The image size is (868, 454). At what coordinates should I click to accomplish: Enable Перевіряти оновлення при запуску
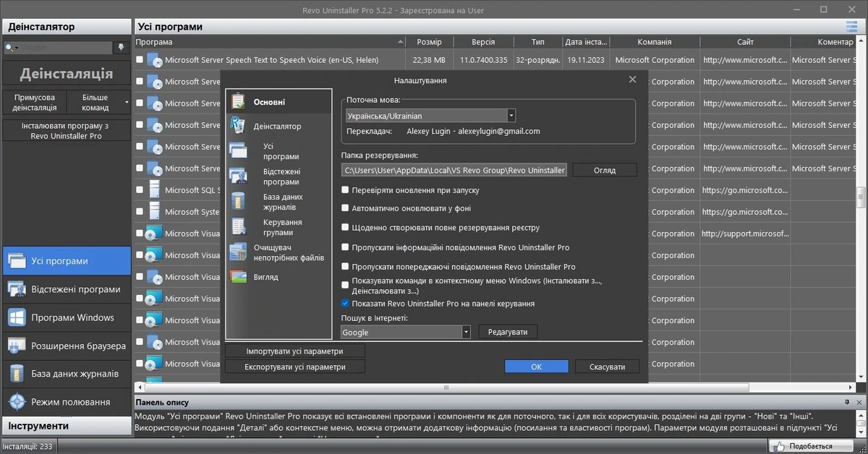click(x=346, y=190)
